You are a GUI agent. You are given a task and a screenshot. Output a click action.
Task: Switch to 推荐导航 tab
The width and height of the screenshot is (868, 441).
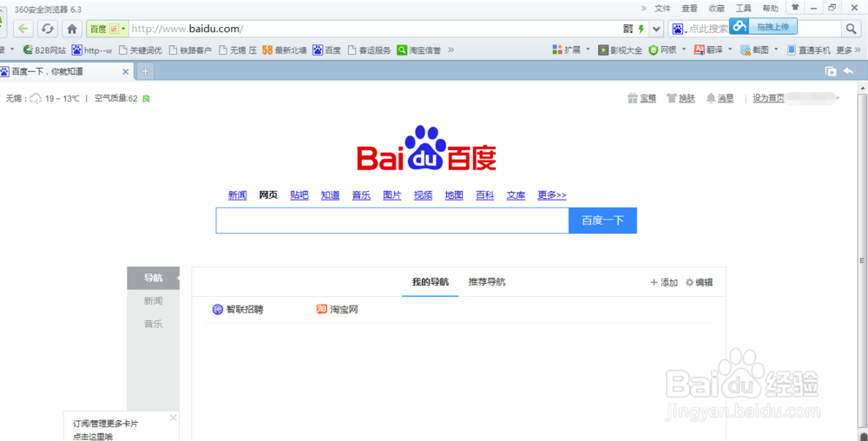point(487,282)
